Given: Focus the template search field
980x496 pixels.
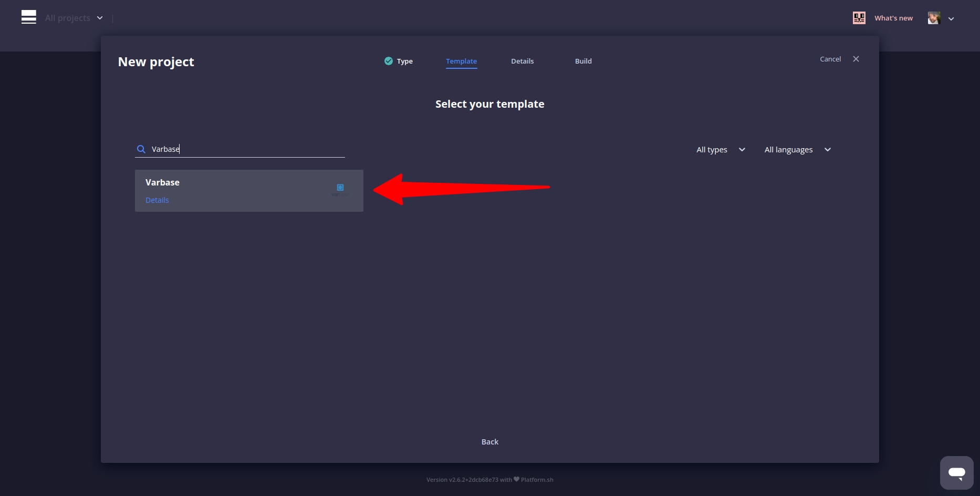Looking at the screenshot, I should 247,149.
